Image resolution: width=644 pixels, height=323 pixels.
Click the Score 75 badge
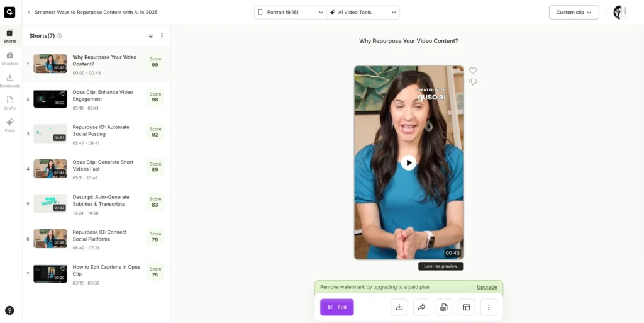(x=155, y=272)
